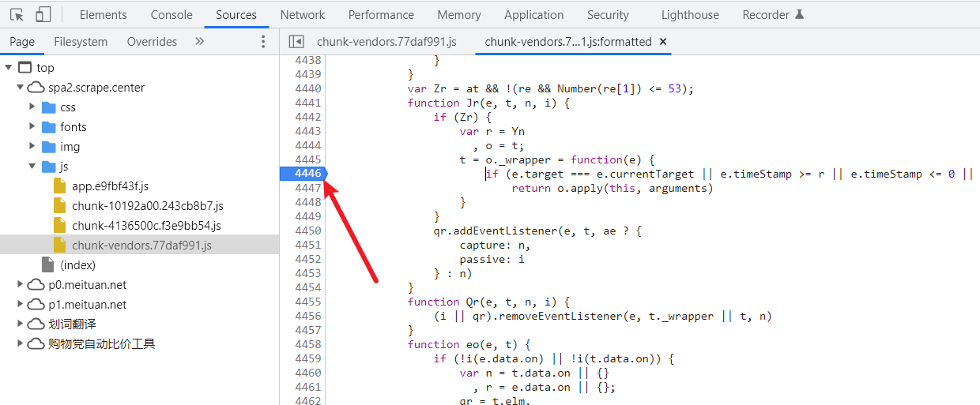Viewport: 980px width, 405px height.
Task: Add a breakpoint at line 4455
Action: click(x=307, y=302)
